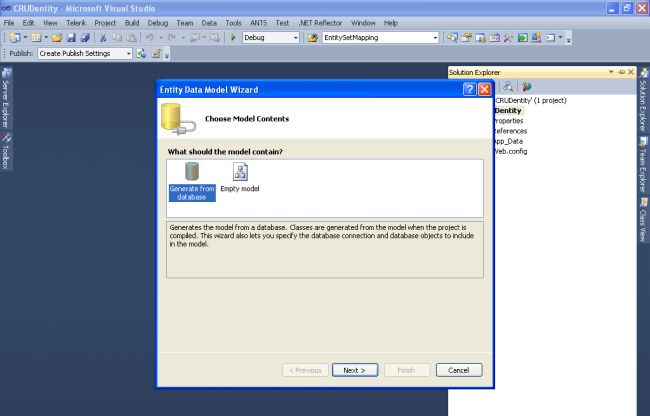
Task: Click the Paste toolbar icon
Action: click(131, 38)
